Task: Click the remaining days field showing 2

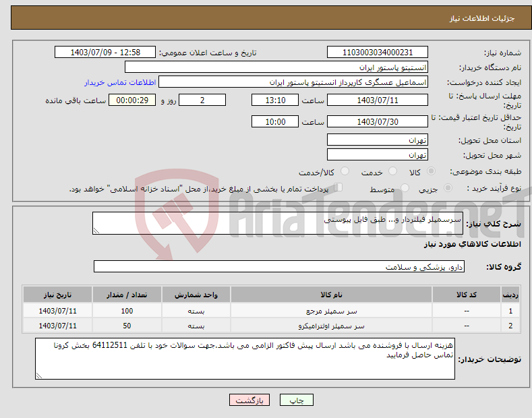Action: click(x=202, y=100)
